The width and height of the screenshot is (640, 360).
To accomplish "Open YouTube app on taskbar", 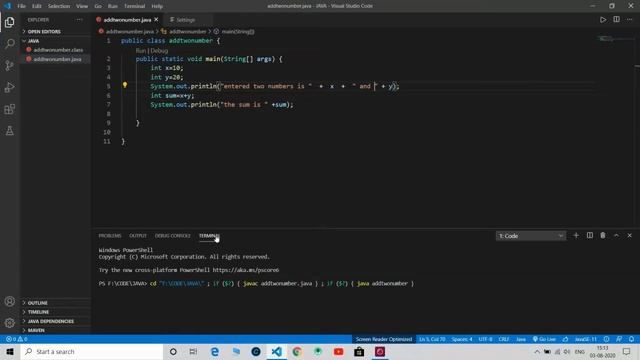I will [x=338, y=351].
